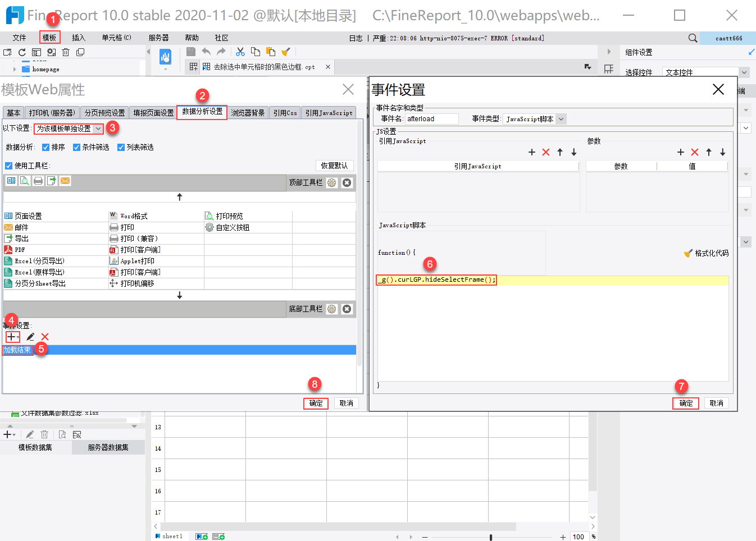Click the mail icon in the top toolbar strip

click(x=65, y=181)
